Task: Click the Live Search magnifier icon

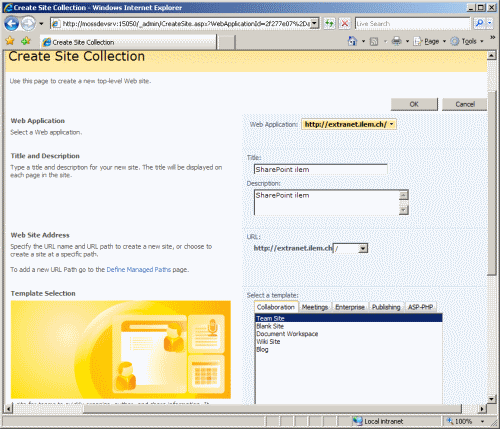Action: [x=479, y=23]
